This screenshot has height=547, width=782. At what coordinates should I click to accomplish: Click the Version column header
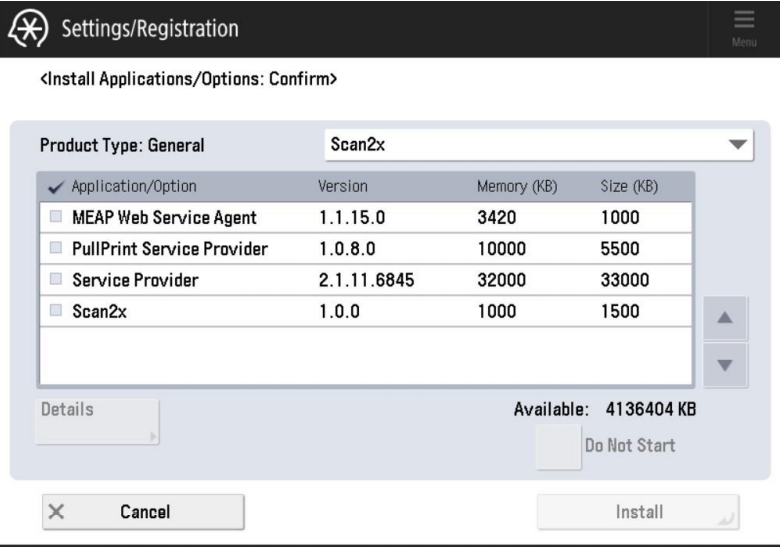coord(343,186)
